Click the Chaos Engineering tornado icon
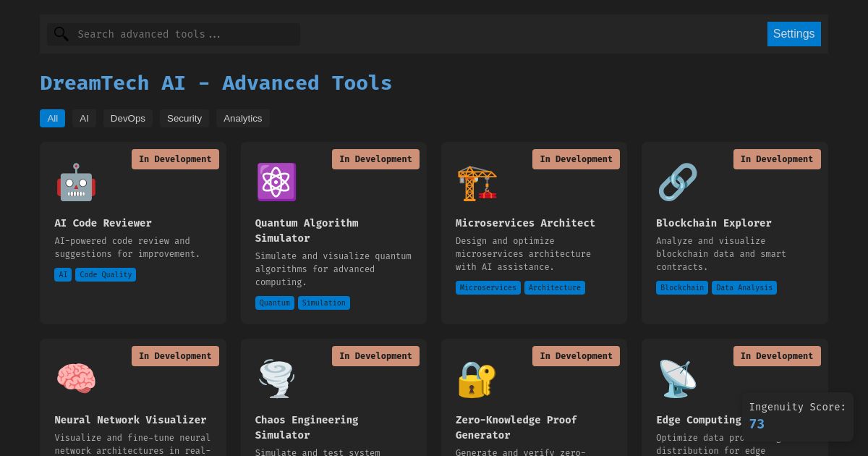 276,379
